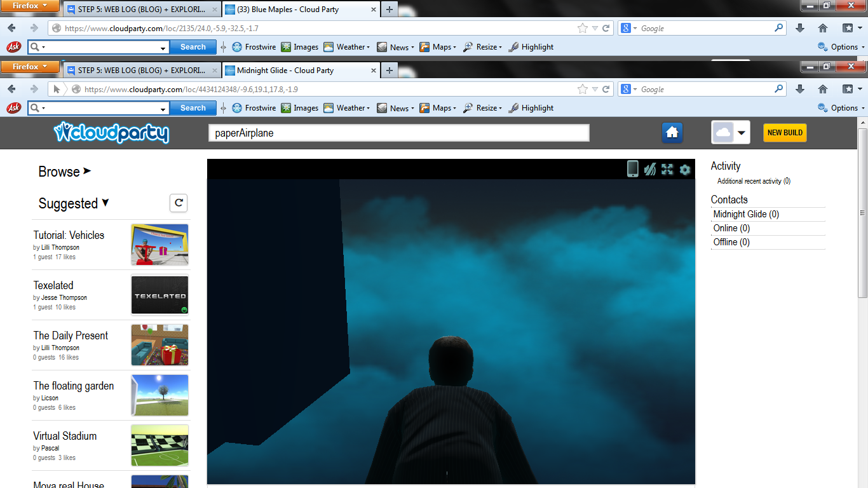The height and width of the screenshot is (488, 868).
Task: Toggle the muted sound icon in viewer
Action: (x=649, y=169)
